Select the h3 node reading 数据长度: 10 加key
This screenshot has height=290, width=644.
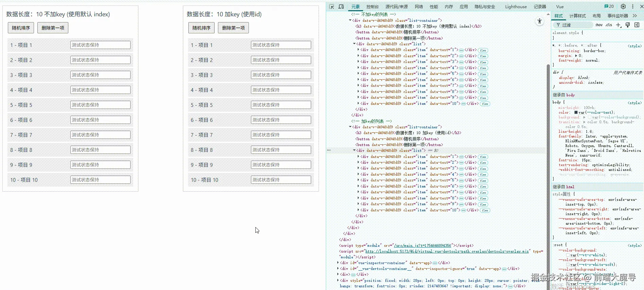click(408, 133)
